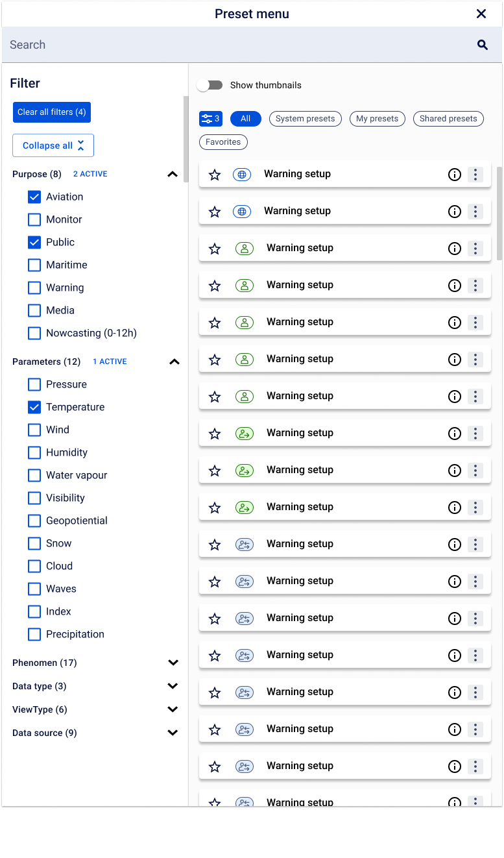Check the Wind parameter checkbox
Screen dimensions: 504x858
click(x=34, y=430)
